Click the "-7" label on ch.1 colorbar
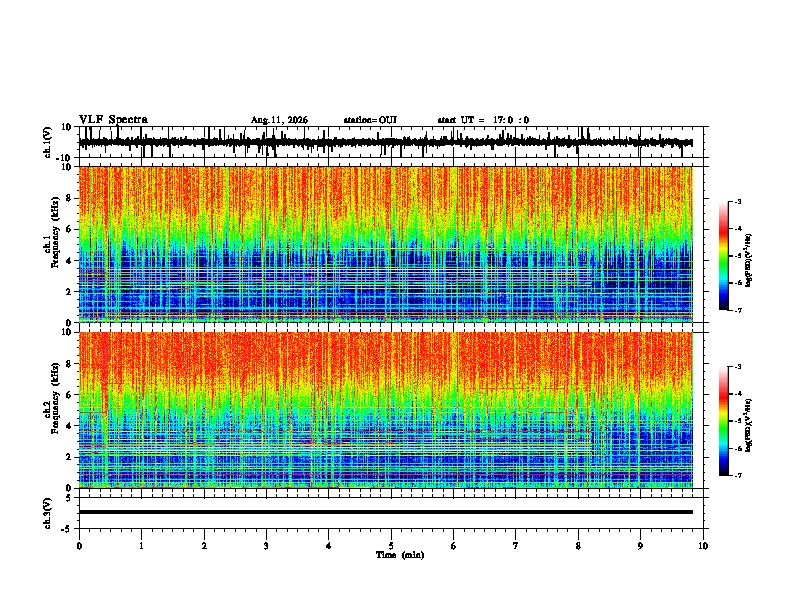Image resolution: width=792 pixels, height=612 pixels. pyautogui.click(x=737, y=310)
